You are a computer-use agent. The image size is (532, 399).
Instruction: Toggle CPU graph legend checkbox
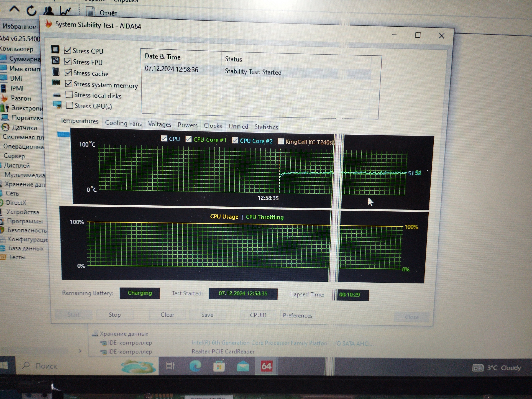(x=164, y=139)
